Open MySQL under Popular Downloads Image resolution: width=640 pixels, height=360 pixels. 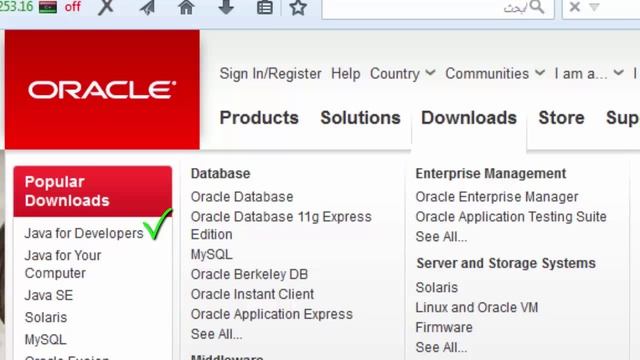45,339
